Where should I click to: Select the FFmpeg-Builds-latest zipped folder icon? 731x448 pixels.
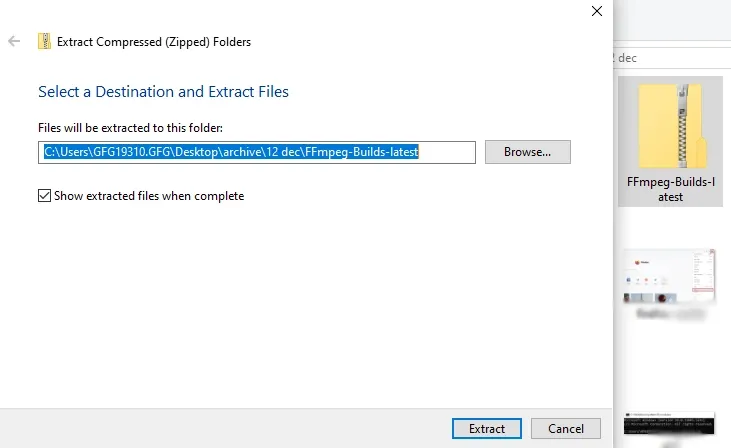pyautogui.click(x=670, y=126)
